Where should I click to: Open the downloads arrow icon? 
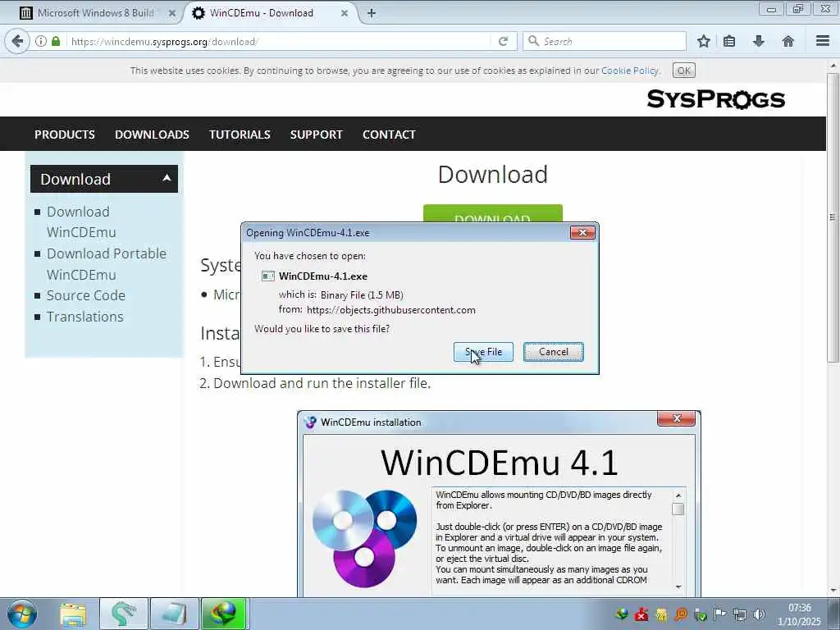(x=759, y=41)
